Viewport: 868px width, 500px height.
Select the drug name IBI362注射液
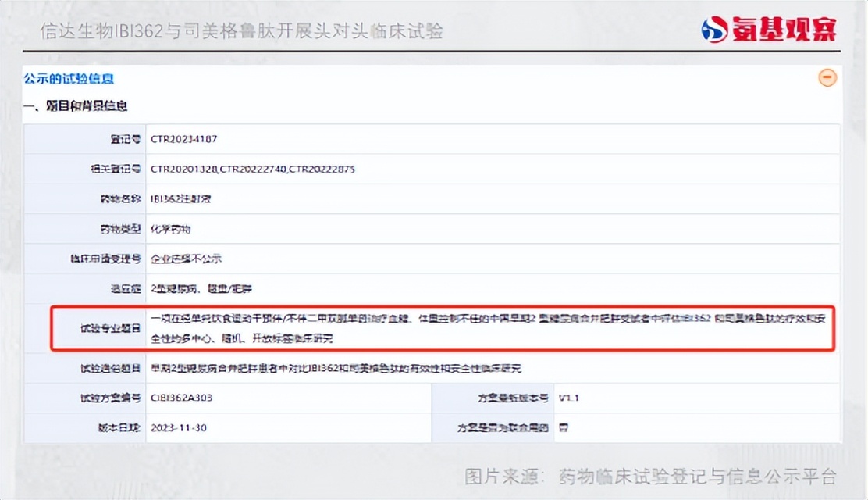(x=180, y=199)
